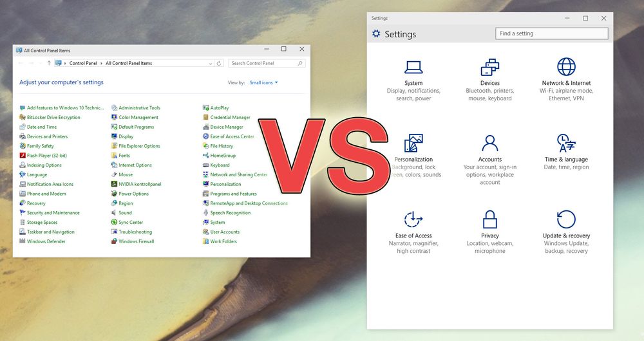Click the Sync Center green icon
The width and height of the screenshot is (644, 341).
114,222
